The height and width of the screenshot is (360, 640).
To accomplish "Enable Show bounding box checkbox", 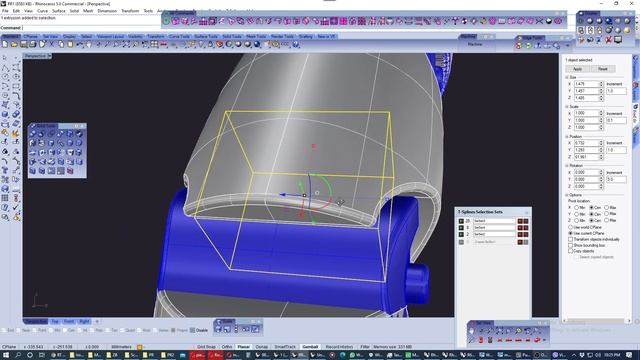I will (571, 245).
